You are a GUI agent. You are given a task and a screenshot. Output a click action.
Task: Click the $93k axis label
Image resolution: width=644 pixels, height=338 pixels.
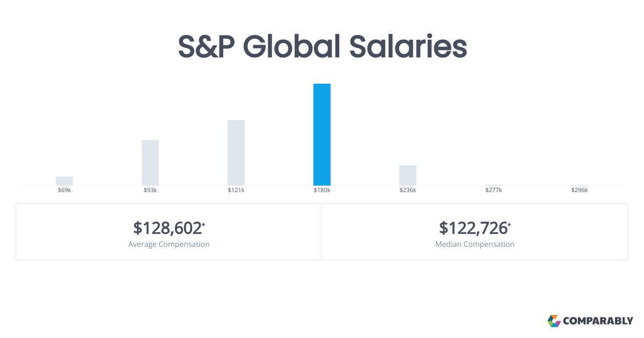click(x=150, y=190)
